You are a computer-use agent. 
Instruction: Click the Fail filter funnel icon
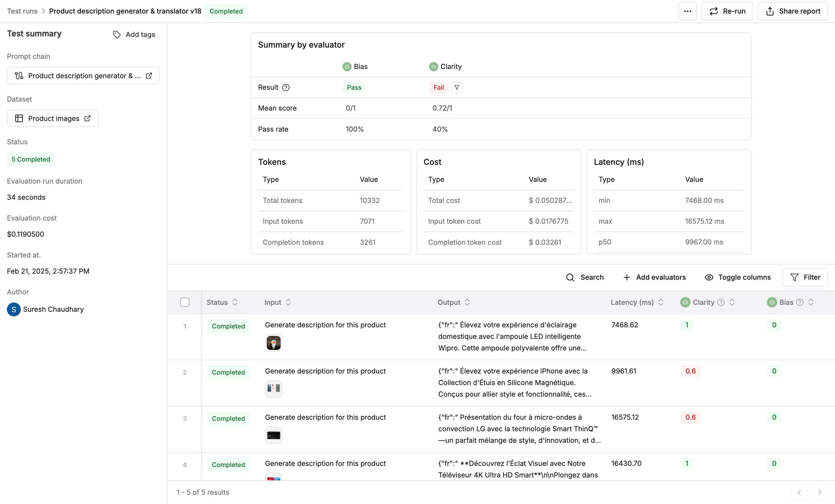coord(456,88)
